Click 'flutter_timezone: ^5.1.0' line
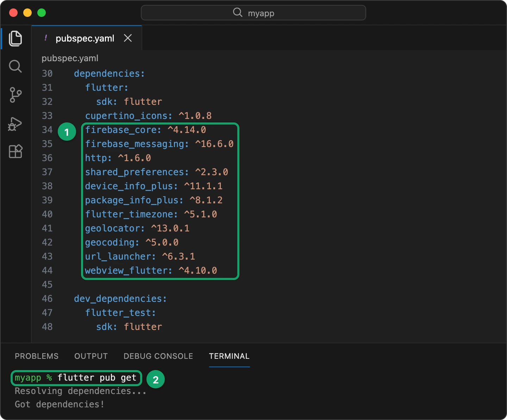 [151, 214]
